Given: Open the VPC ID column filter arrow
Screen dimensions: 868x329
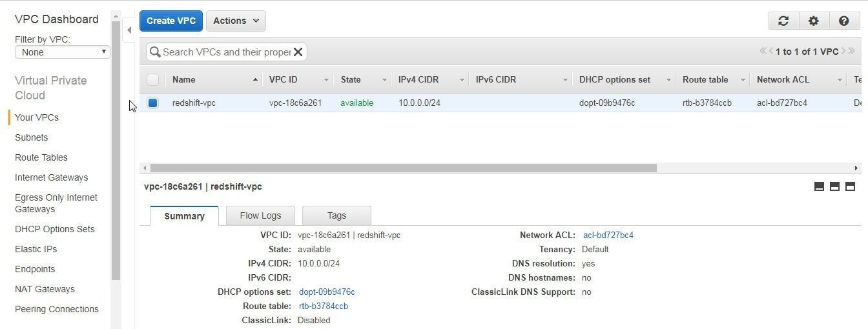Looking at the screenshot, I should coord(326,80).
